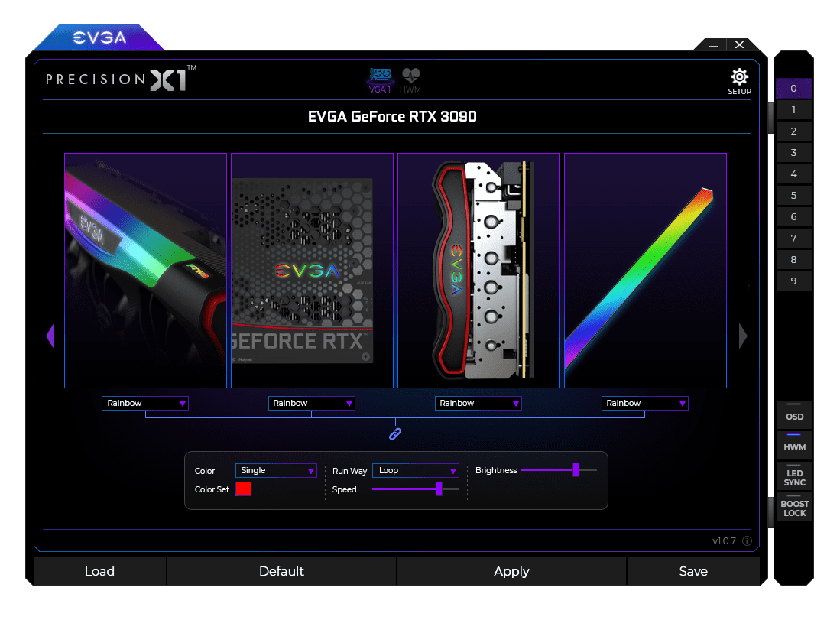
Task: Open the Run Way dropdown showing Loop
Action: pos(416,470)
